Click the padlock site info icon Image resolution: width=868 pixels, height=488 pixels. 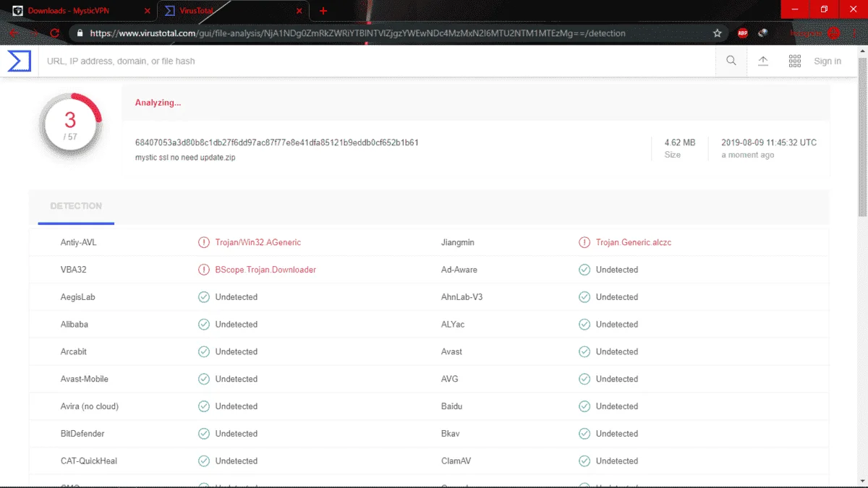click(x=79, y=33)
